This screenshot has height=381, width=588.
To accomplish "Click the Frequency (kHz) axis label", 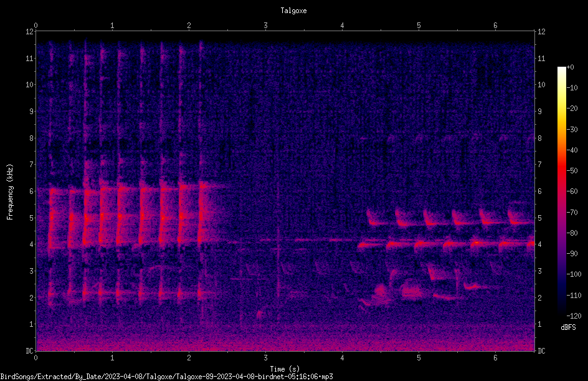I will point(10,191).
